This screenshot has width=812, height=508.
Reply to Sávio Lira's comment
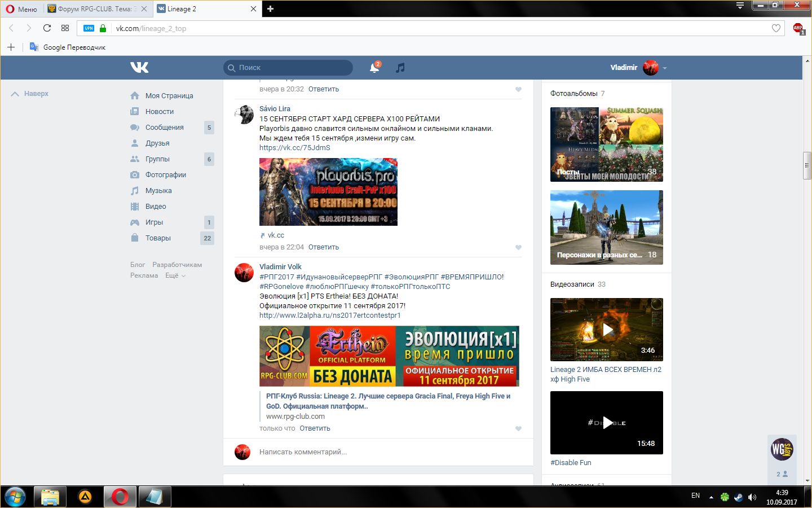tap(324, 247)
